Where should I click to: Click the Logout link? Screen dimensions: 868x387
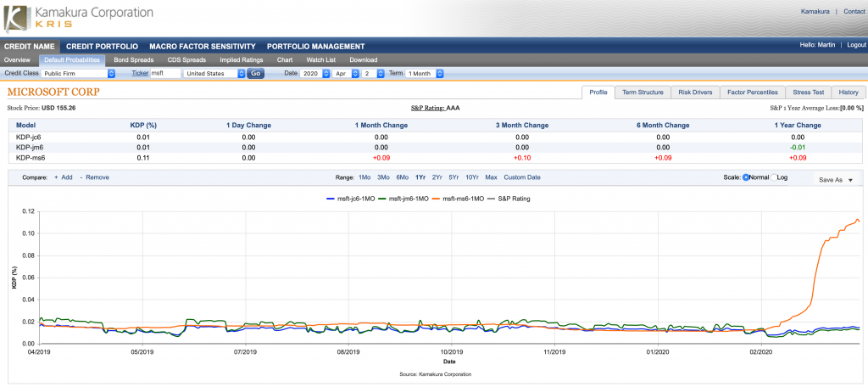pos(856,45)
